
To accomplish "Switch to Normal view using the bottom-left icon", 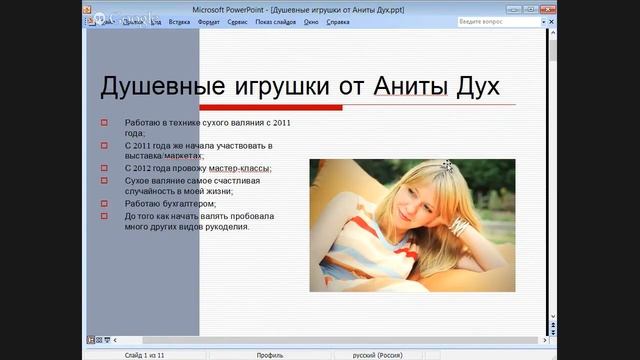I will [91, 340].
